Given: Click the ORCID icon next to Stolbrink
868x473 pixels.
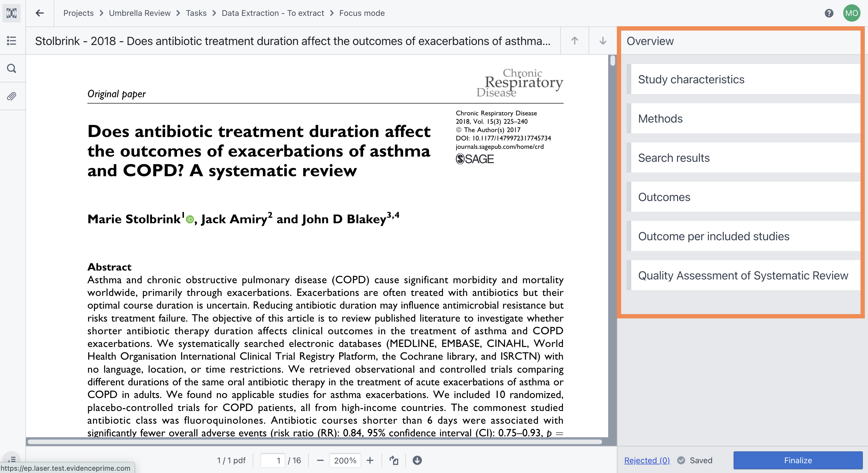Looking at the screenshot, I should point(190,219).
